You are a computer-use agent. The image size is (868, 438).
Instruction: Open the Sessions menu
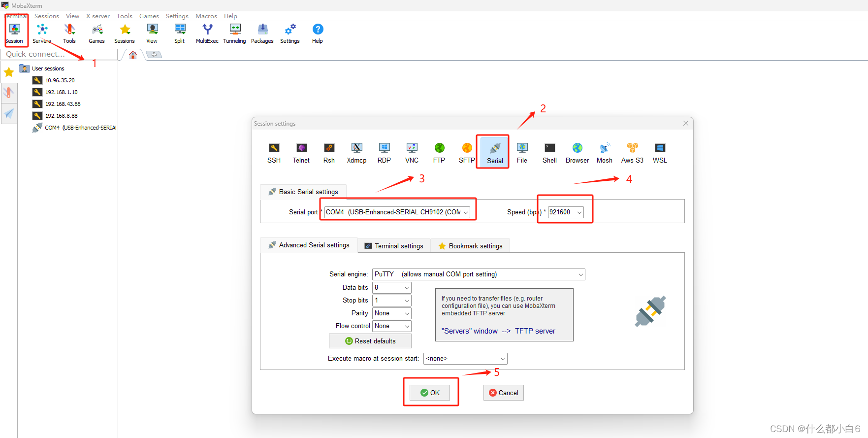(x=47, y=16)
